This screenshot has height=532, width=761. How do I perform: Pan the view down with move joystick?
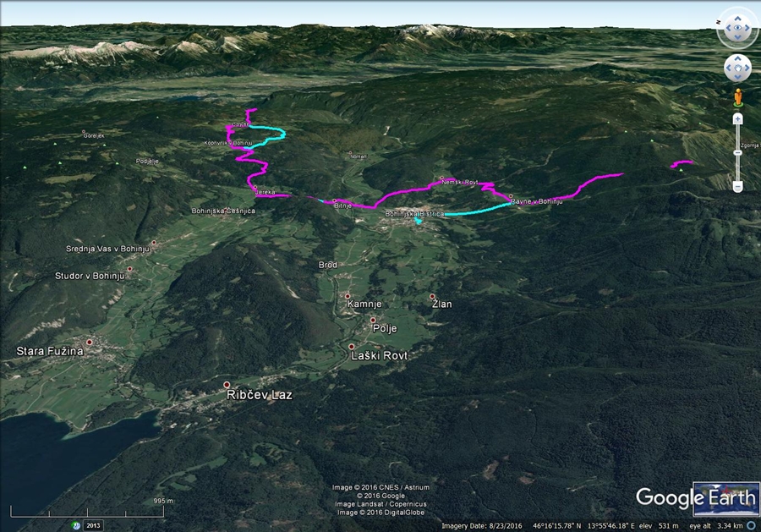[x=738, y=77]
